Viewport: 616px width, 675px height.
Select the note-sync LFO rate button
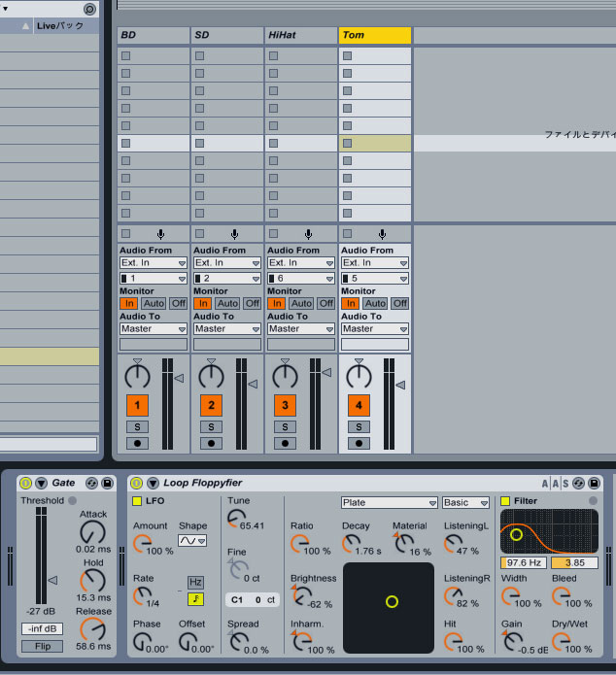pos(195,599)
